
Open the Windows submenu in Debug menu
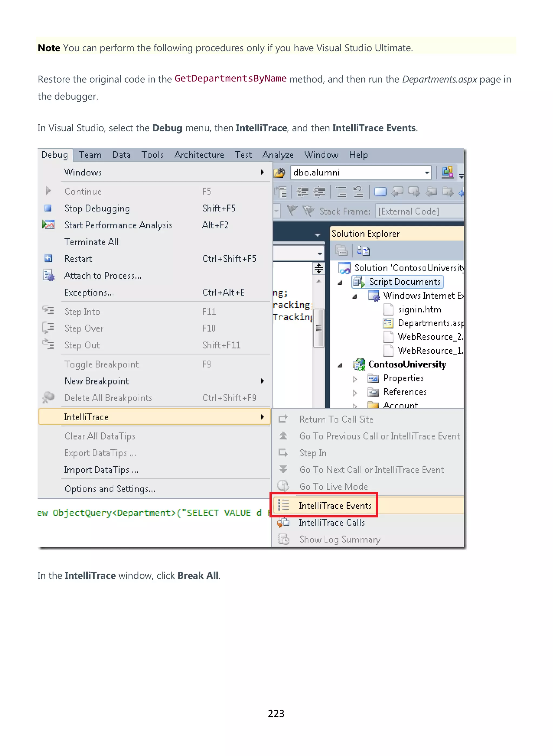tap(155, 172)
